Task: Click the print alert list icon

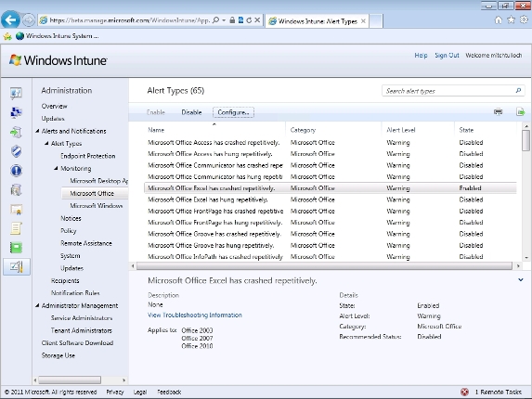Action: 498,112
